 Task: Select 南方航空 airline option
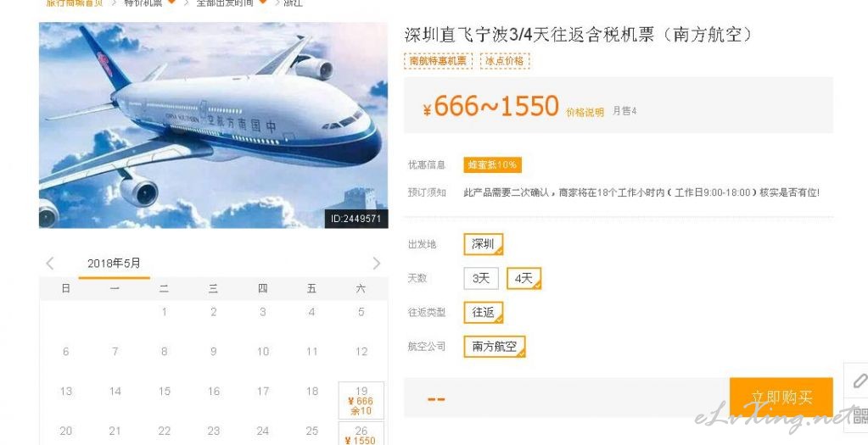tap(495, 347)
